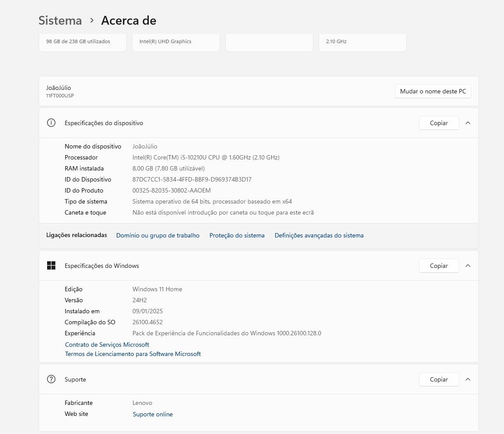Click the RAM instalada label
The image size is (504, 434).
pos(84,169)
